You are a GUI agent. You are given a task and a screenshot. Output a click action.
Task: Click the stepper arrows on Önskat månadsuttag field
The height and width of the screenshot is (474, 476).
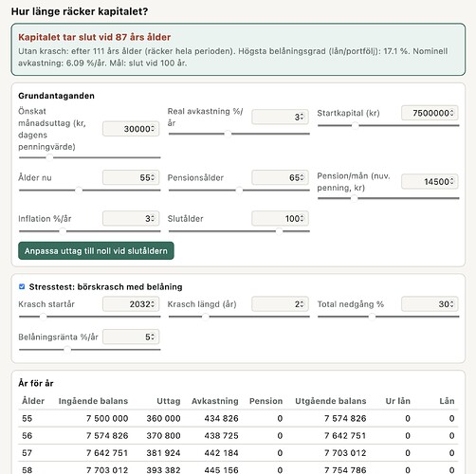153,129
